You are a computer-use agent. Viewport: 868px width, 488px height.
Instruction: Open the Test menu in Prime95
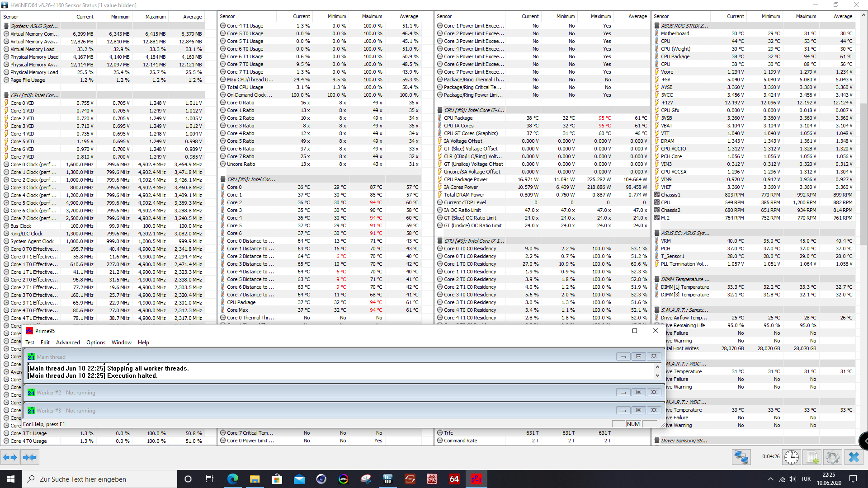click(30, 343)
